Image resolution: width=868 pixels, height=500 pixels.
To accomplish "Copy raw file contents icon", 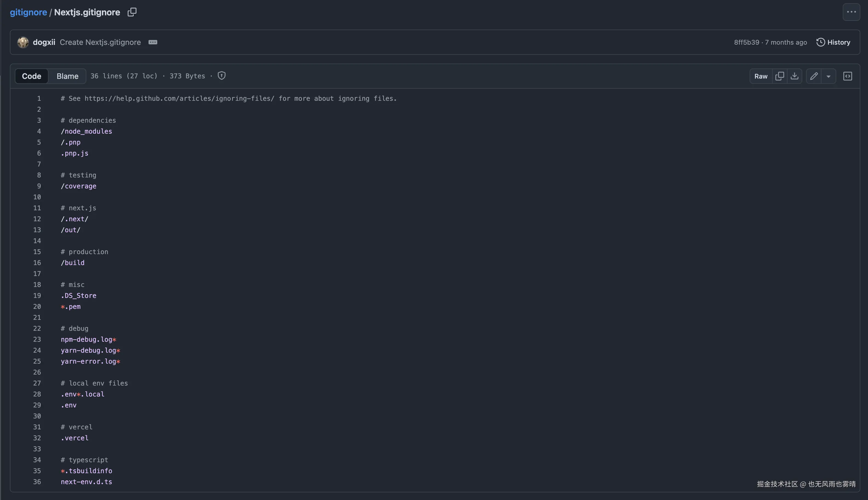I will pyautogui.click(x=780, y=76).
